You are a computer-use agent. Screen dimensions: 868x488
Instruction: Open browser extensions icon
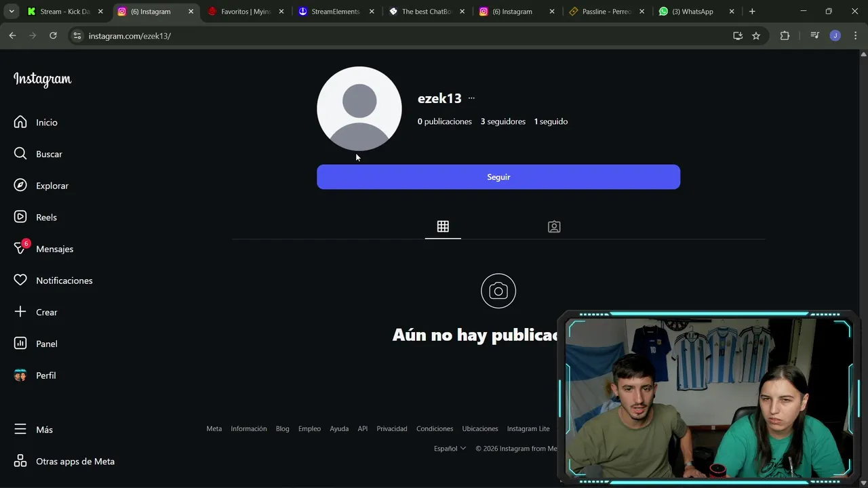coord(785,36)
